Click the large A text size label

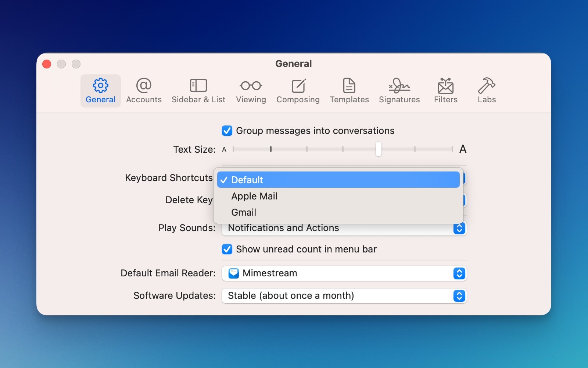(463, 149)
